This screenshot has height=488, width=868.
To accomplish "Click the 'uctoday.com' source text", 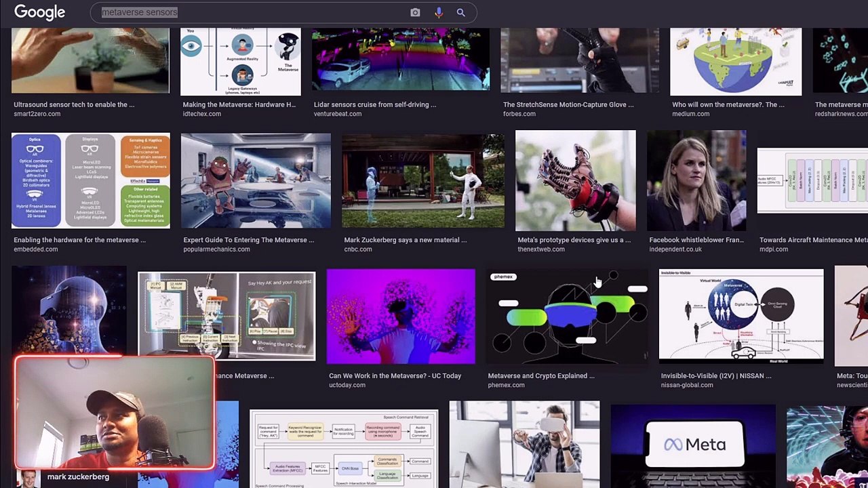I will click(x=347, y=385).
